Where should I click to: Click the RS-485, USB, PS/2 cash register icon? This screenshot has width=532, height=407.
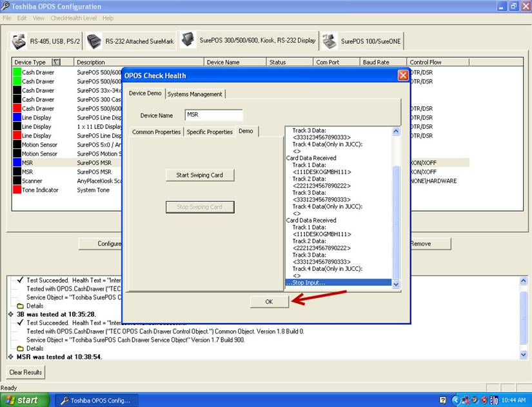click(x=19, y=41)
